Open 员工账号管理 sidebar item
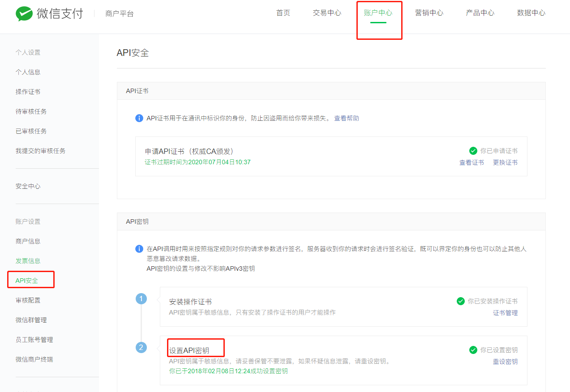570x392 pixels. pyautogui.click(x=34, y=340)
